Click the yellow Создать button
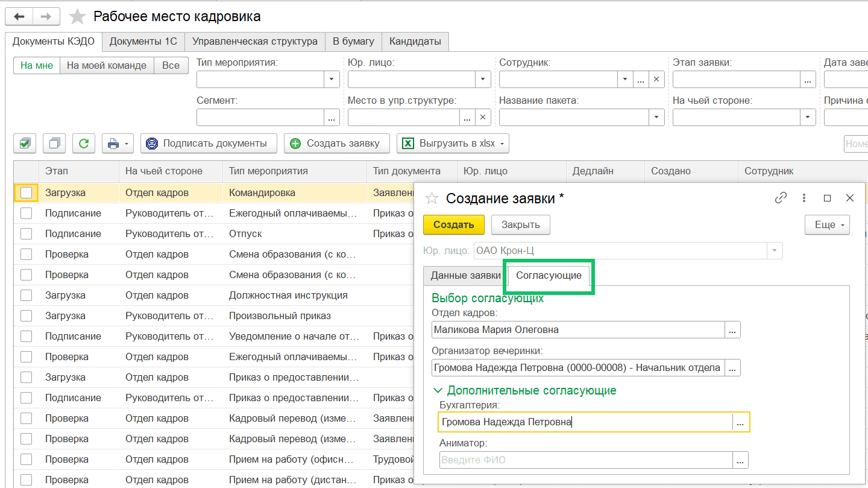The image size is (868, 488). tap(454, 224)
